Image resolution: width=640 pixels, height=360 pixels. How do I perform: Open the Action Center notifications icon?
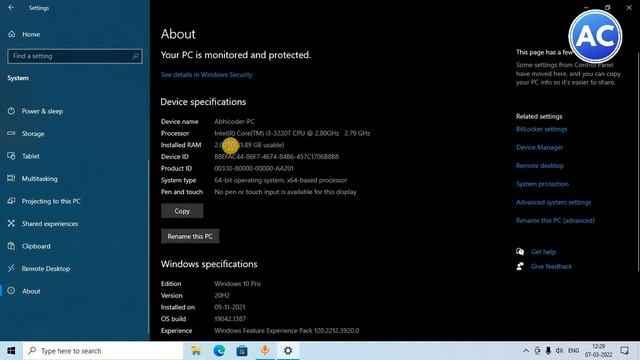pos(624,351)
